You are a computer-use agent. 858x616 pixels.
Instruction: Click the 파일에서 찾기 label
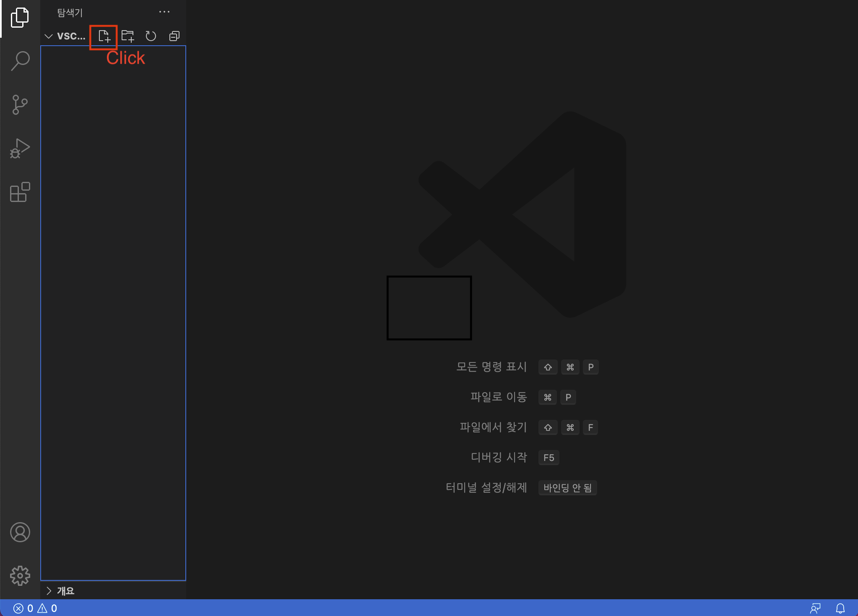(493, 427)
